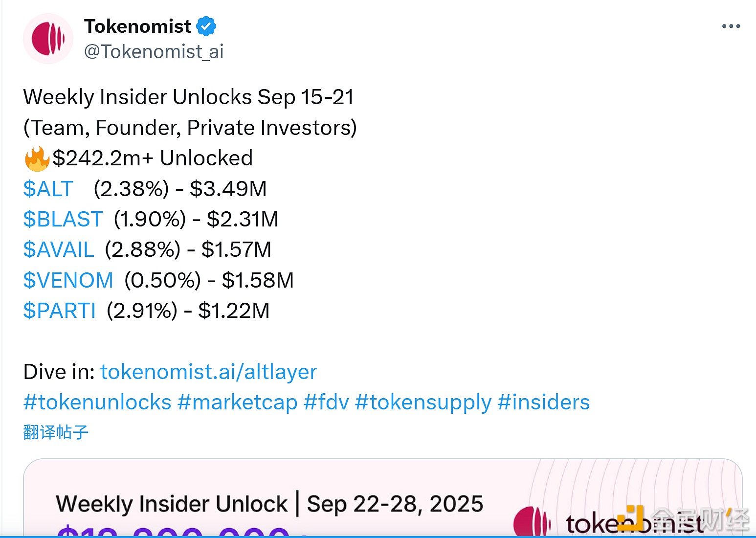Click the #tokenunlocks hashtag

click(x=97, y=402)
